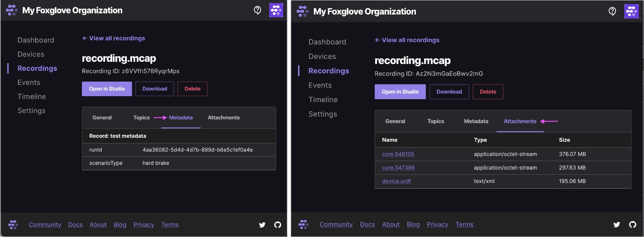Select scenarioType value hard brake
The height and width of the screenshot is (237, 644).
click(156, 163)
